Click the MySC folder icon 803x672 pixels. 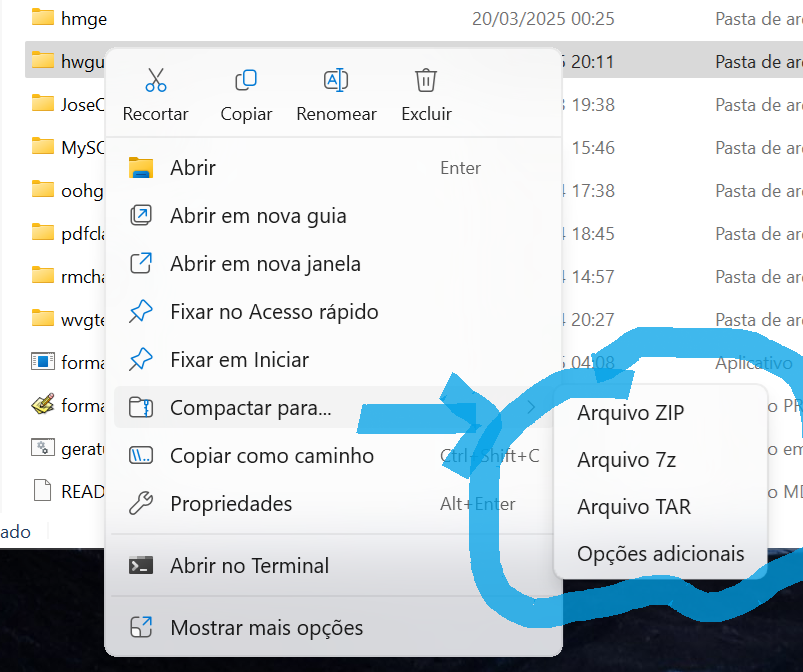click(43, 146)
